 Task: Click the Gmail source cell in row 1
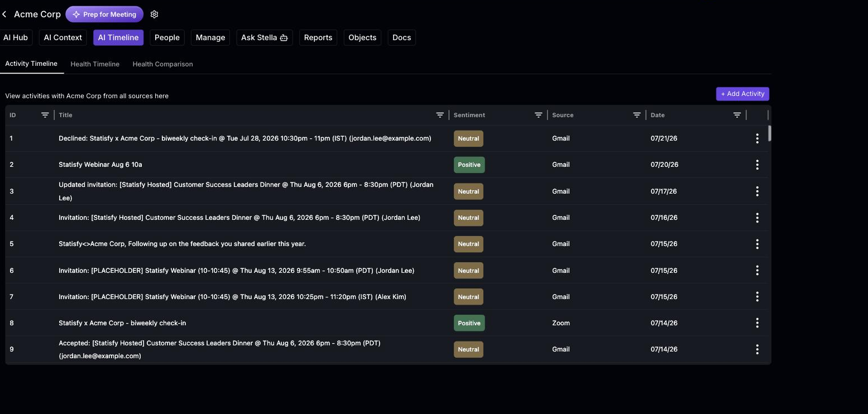point(561,138)
